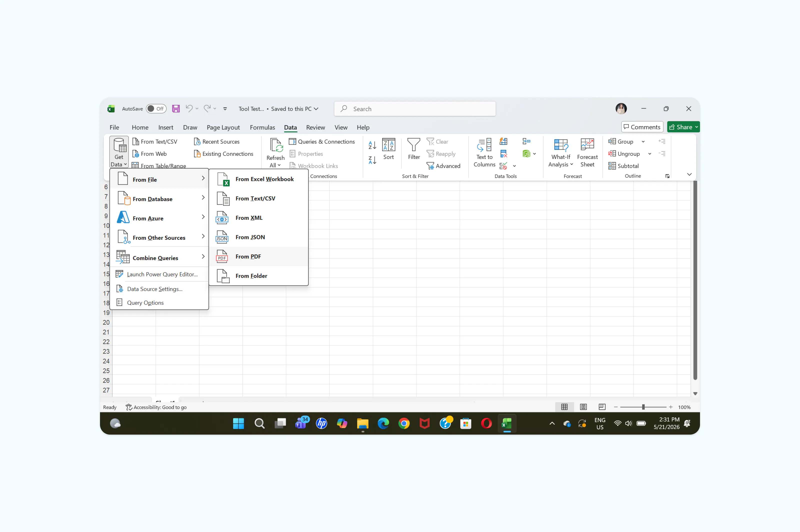Select Launch Power Query Editor

point(159,274)
